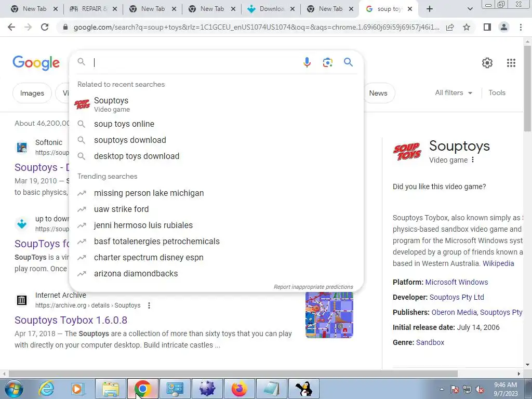The height and width of the screenshot is (399, 532).
Task: Choose the 'soup toys online' suggestion
Action: tap(216, 124)
